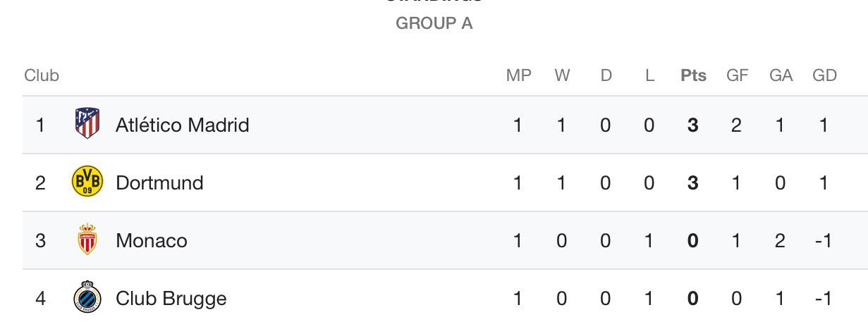Click the Atlético Madrid club crest

pos(87,125)
